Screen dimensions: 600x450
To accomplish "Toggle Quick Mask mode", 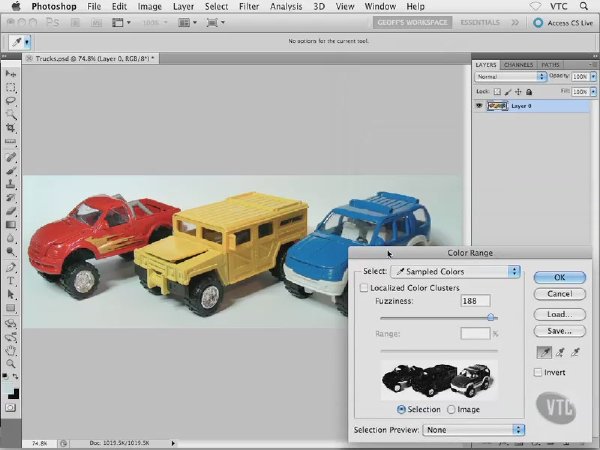I will click(11, 408).
